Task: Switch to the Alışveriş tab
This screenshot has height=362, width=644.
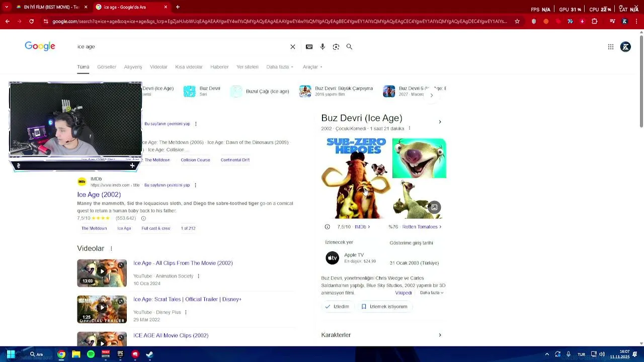Action: [x=133, y=67]
